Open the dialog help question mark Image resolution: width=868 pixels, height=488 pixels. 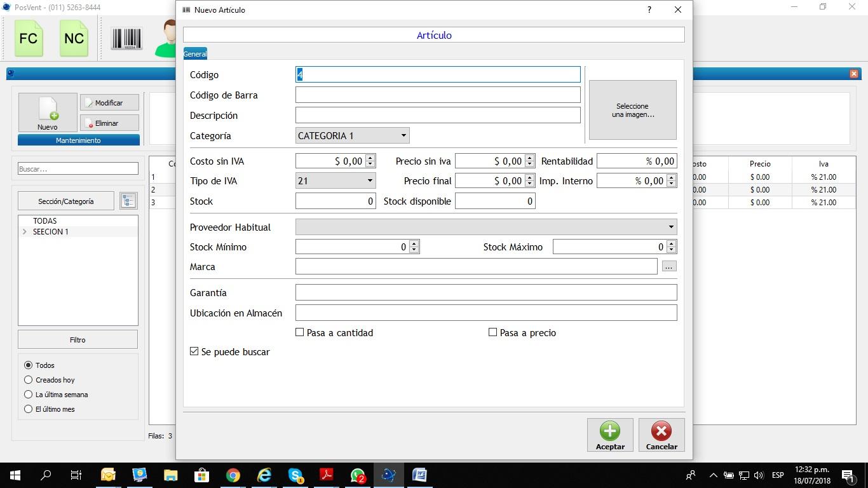pyautogui.click(x=648, y=10)
